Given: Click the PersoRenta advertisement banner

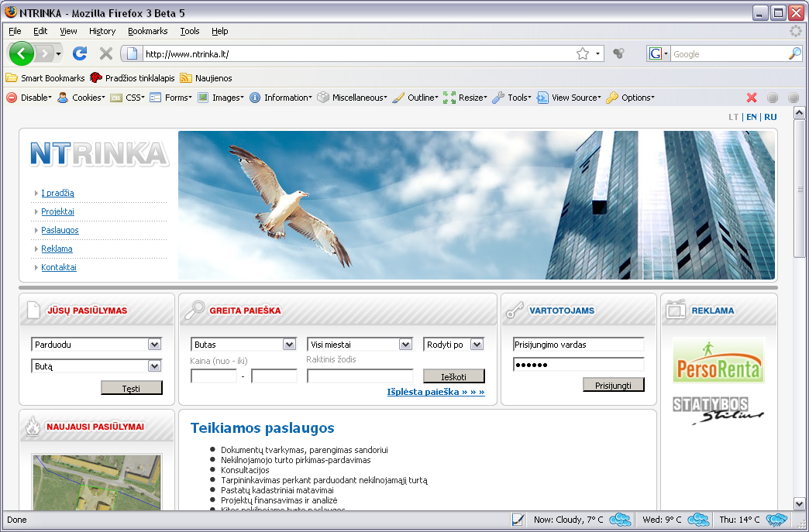Looking at the screenshot, I should tap(718, 360).
